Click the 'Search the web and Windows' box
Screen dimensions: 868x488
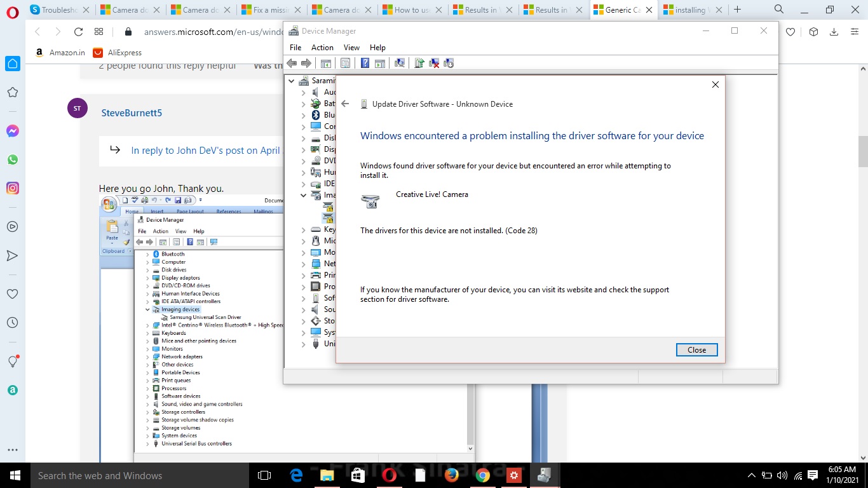point(139,475)
